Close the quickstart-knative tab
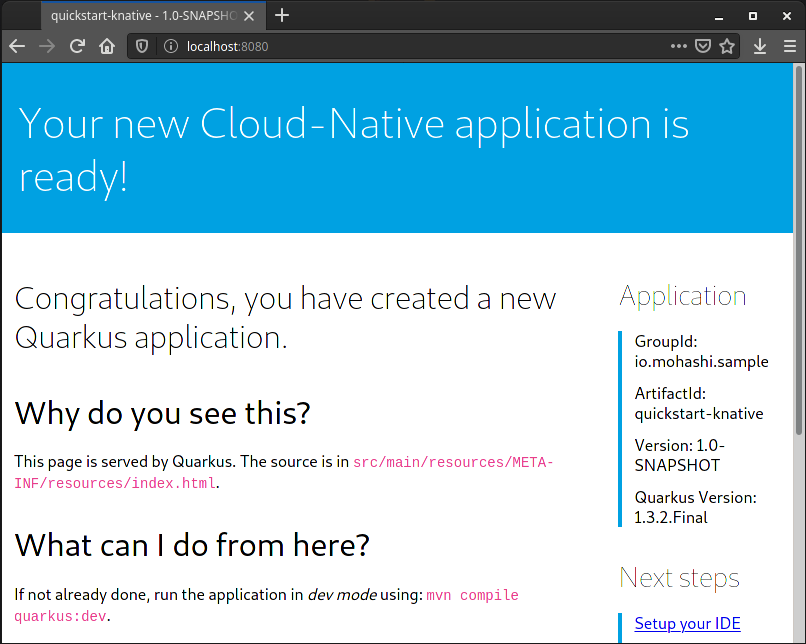The image size is (806, 644). point(249,15)
